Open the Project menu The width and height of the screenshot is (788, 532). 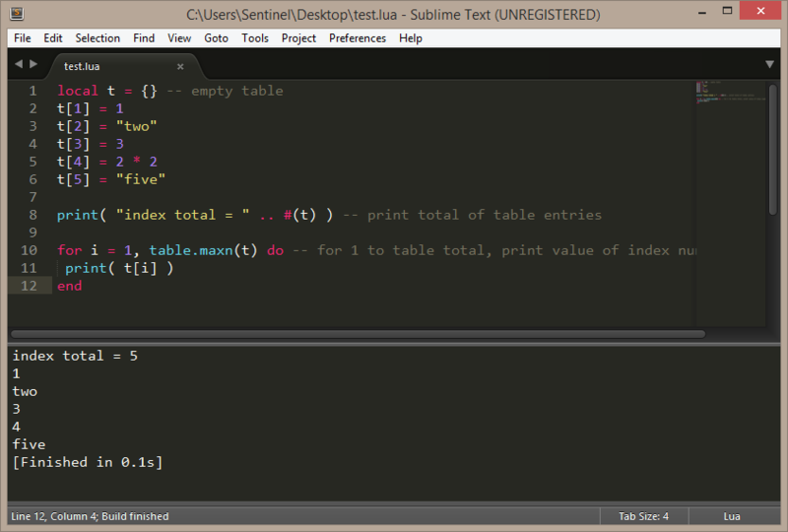coord(298,38)
